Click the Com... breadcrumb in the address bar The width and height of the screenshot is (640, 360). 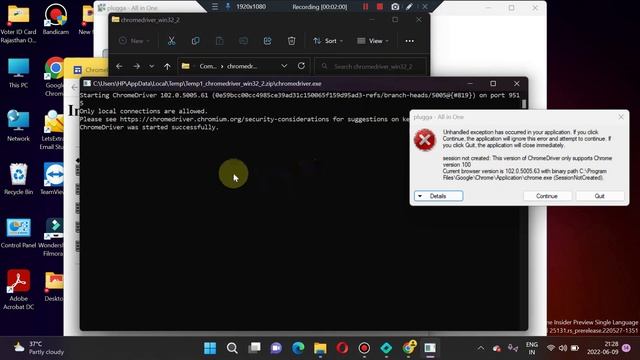[208, 66]
